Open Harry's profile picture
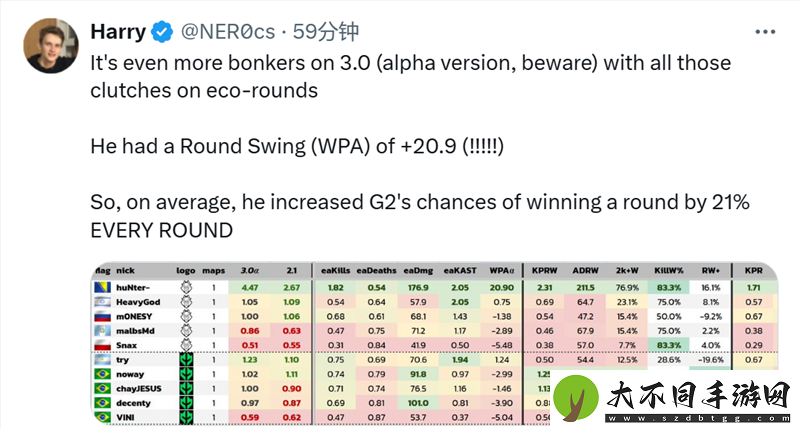 pos(51,45)
